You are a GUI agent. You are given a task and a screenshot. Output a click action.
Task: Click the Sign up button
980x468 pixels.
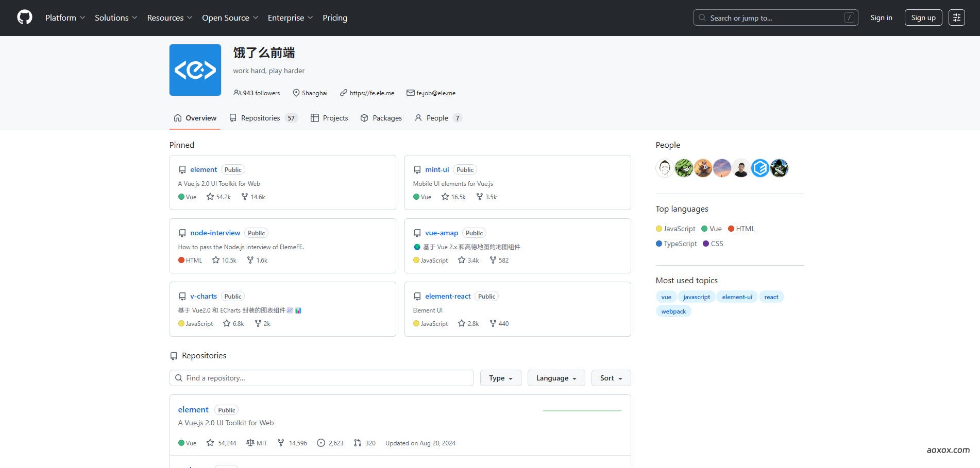tap(923, 17)
